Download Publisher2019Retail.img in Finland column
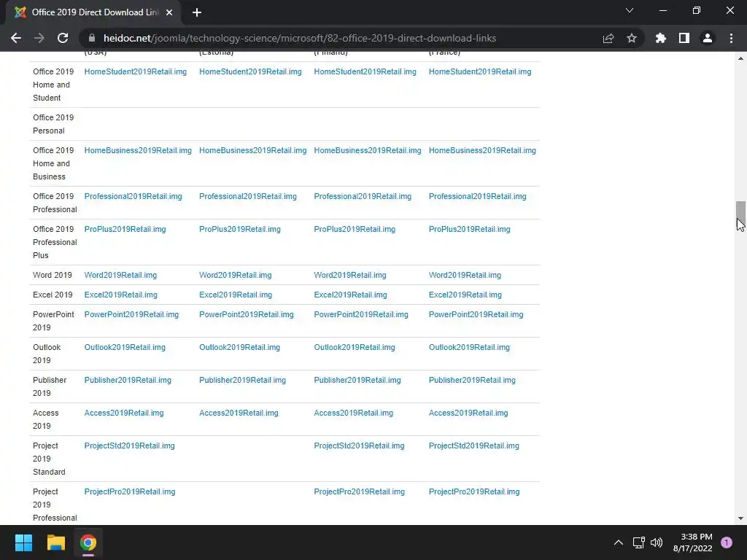The width and height of the screenshot is (747, 560). (357, 380)
